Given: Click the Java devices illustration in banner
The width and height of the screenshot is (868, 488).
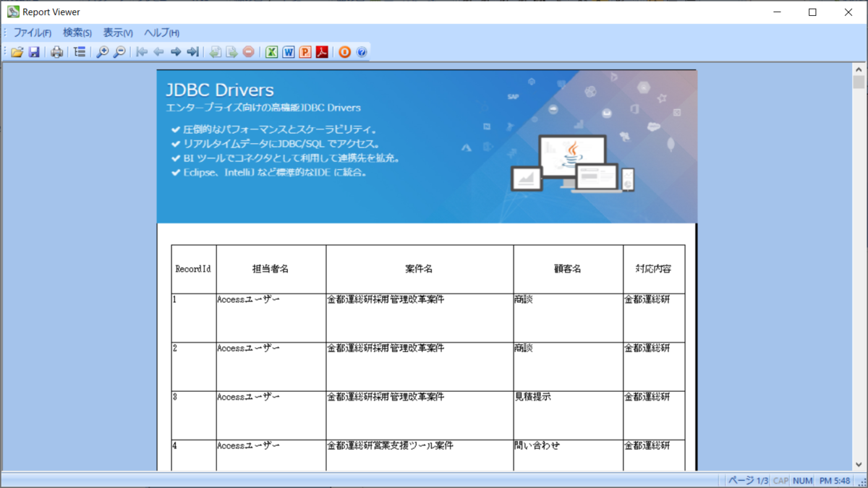Looking at the screenshot, I should [x=573, y=163].
